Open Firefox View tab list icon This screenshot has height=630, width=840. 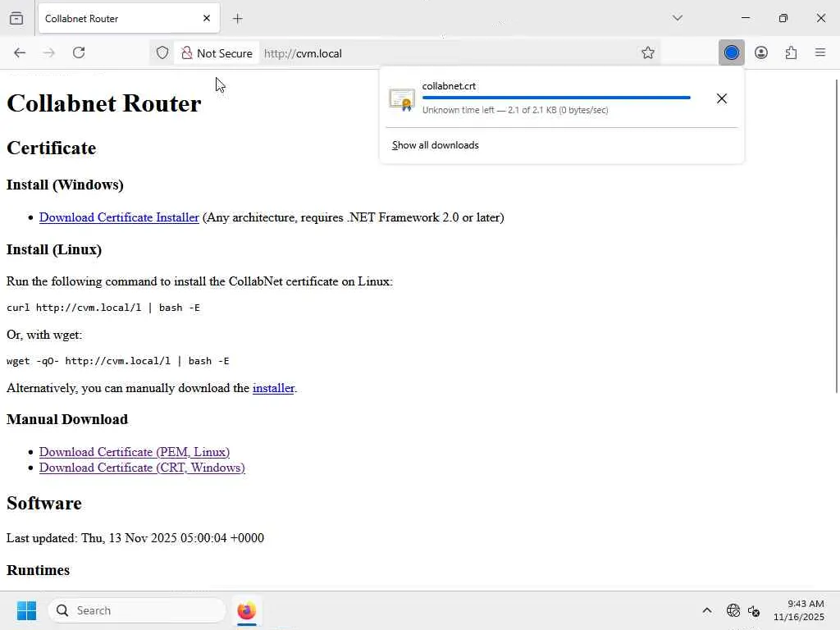click(x=16, y=18)
